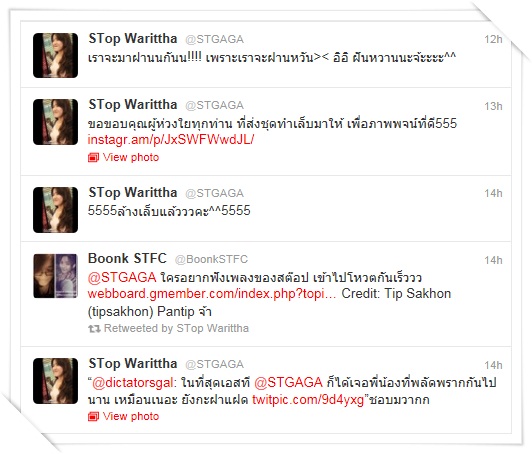Image resolution: width=532 pixels, height=454 pixels.
Task: Expand View photo under instagr.am tweet
Action: (x=131, y=157)
